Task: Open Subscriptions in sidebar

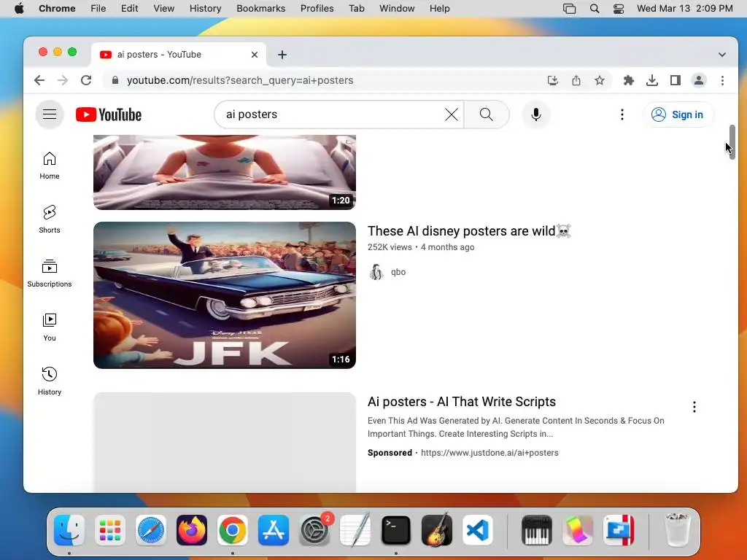Action: click(50, 273)
